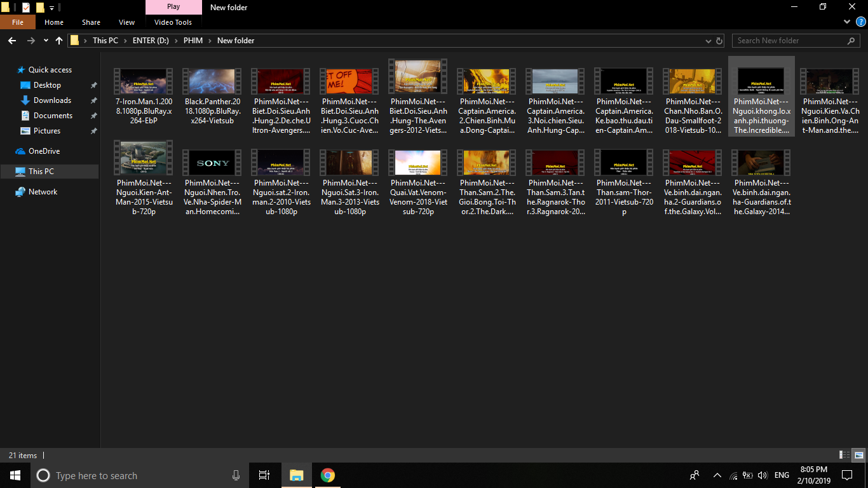Screen dimensions: 868x488
Task: Select Captain.America Ke.bao.thu.dau.tien video icon
Action: 624,81
